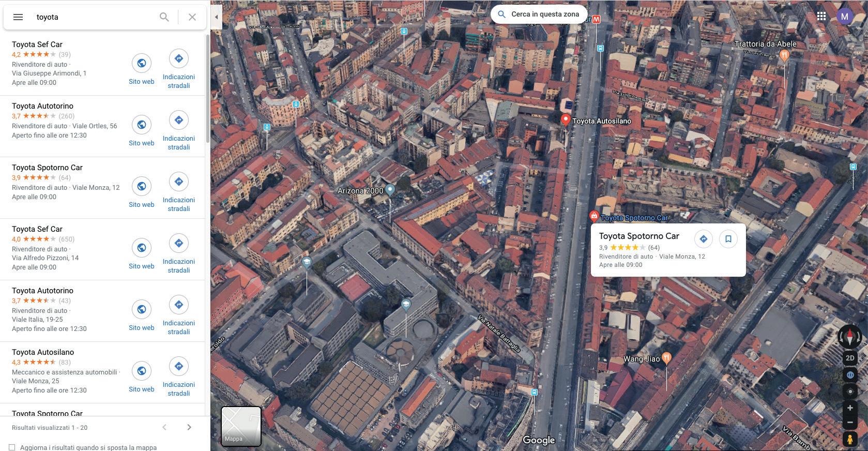Image resolution: width=868 pixels, height=451 pixels.
Task: Click the red metro station M icon
Action: click(x=597, y=19)
